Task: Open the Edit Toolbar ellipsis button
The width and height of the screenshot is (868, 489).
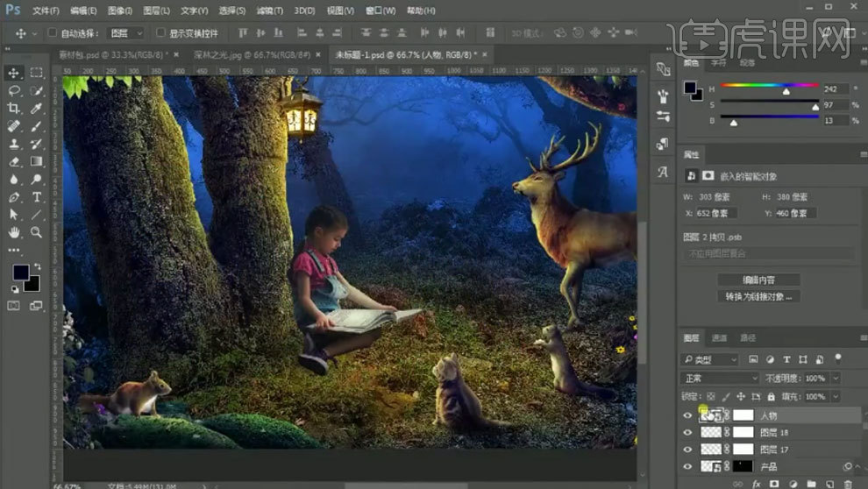Action: pos(14,250)
